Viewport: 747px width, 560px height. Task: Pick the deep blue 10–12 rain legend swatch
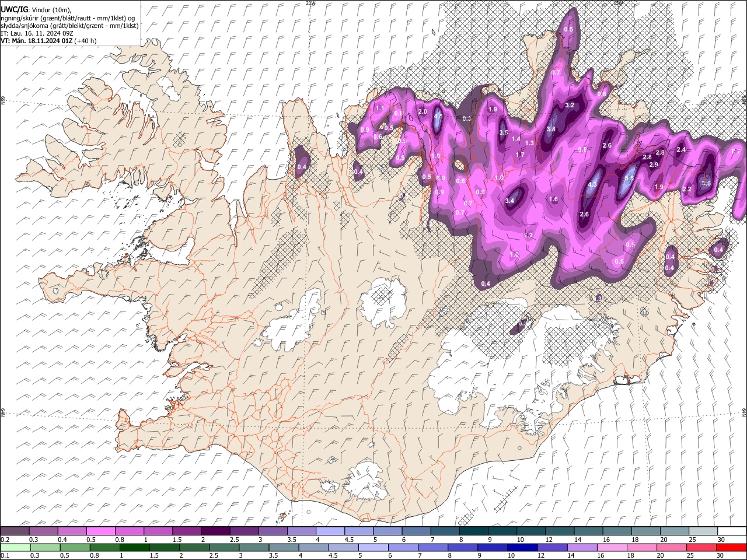tap(523, 547)
